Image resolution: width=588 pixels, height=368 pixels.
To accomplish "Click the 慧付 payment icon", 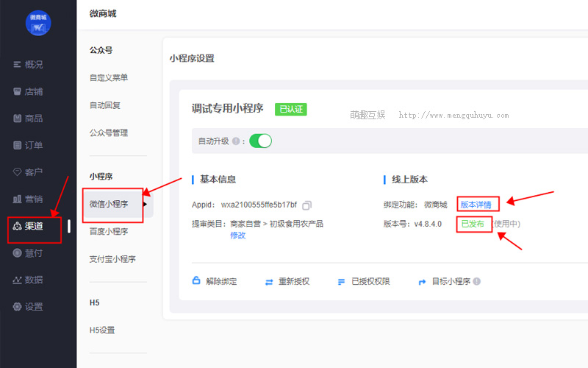I will pyautogui.click(x=17, y=253).
